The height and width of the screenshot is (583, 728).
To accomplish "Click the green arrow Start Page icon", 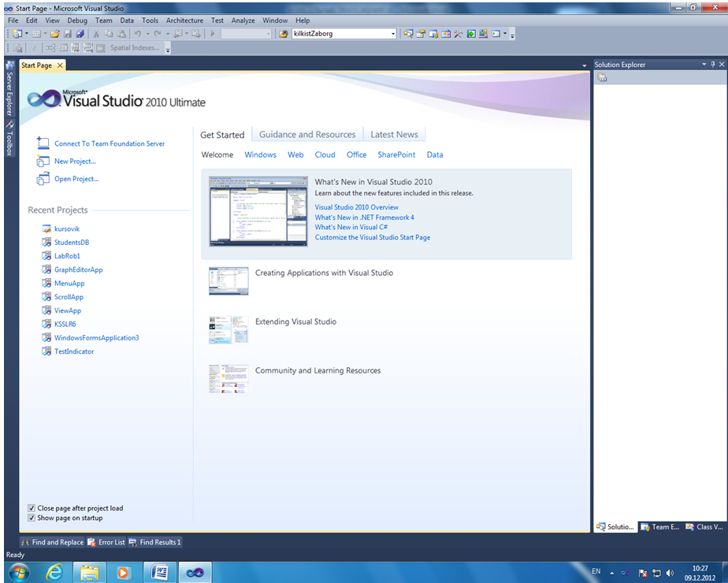I will [471, 33].
